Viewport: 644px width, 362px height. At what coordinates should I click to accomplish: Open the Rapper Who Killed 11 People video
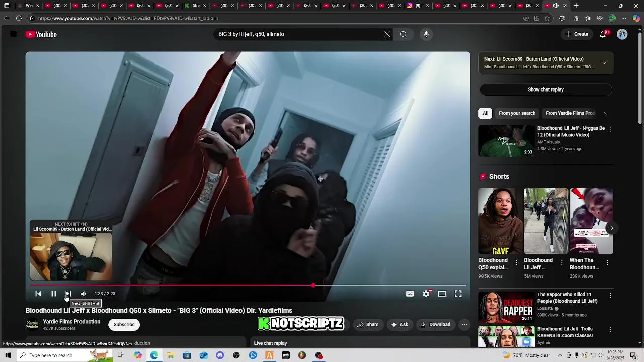tap(507, 307)
